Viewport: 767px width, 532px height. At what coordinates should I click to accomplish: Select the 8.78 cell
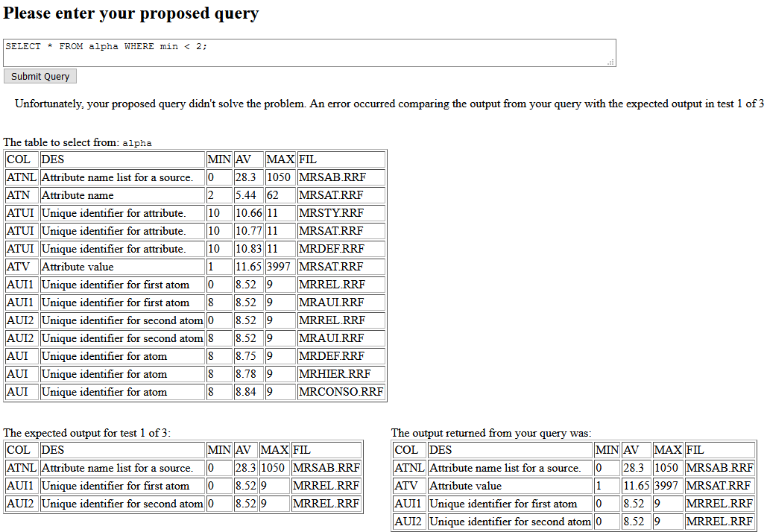point(248,374)
